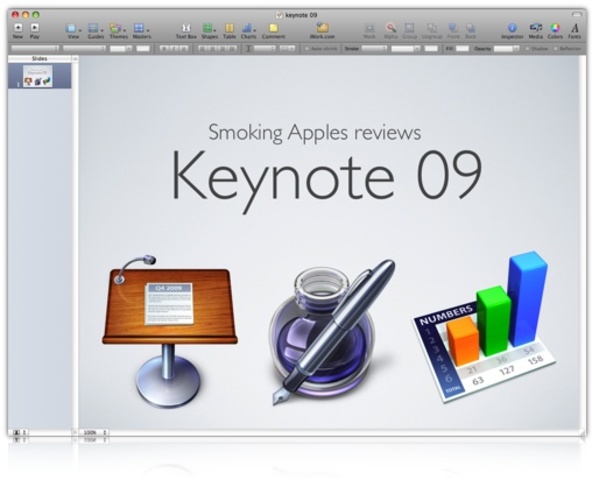Insert a Table from toolbar
This screenshot has height=480, width=592.
(x=229, y=30)
